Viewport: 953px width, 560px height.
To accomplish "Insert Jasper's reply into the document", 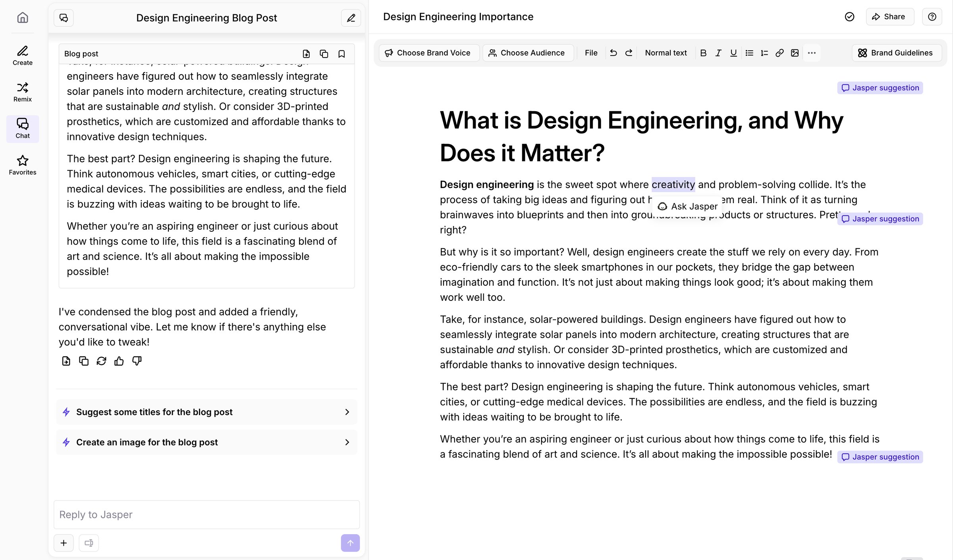I will (66, 361).
